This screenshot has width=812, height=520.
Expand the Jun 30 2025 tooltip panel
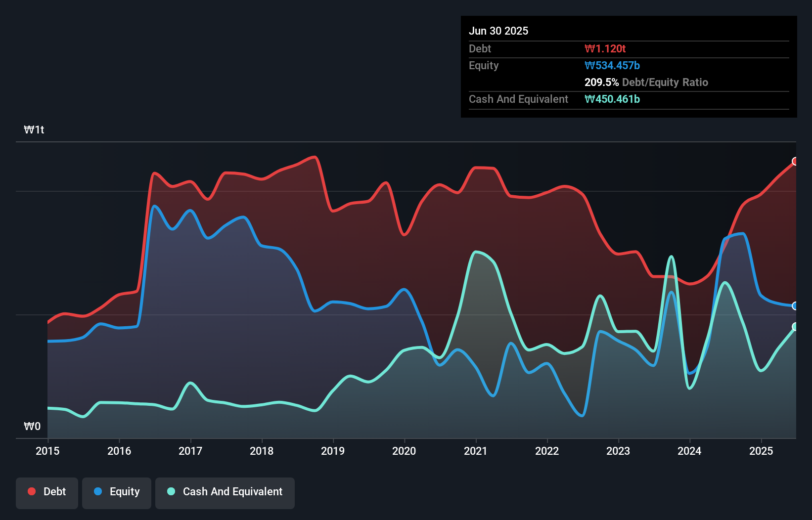[x=498, y=31]
